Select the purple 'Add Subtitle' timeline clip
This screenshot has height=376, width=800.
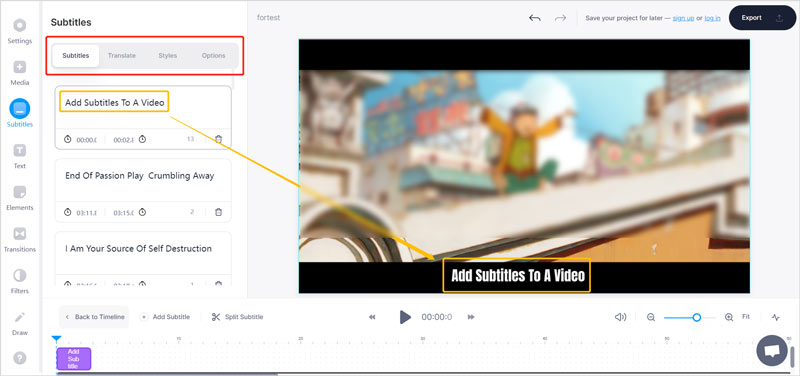click(x=73, y=359)
